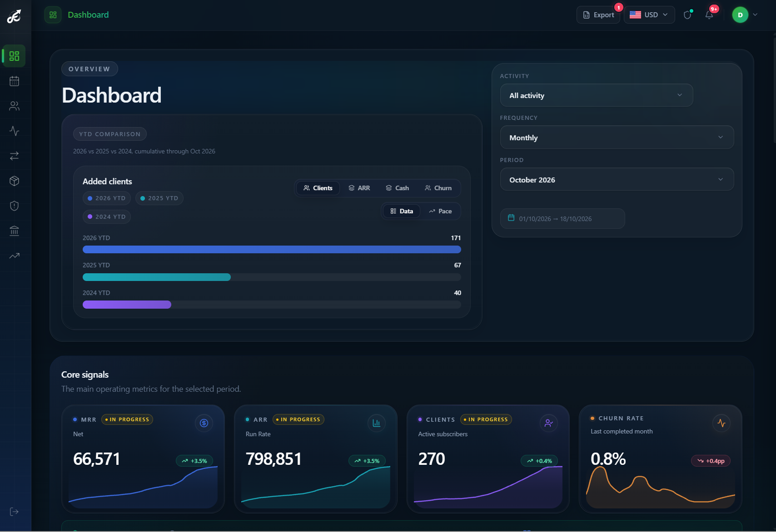
Task: Select the Churn tab
Action: (x=438, y=188)
